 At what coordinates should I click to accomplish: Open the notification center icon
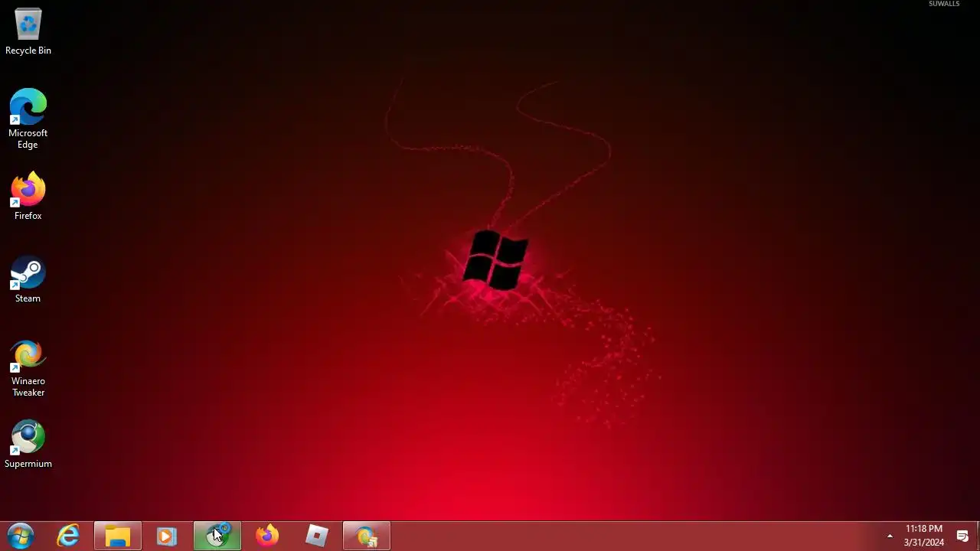click(x=963, y=536)
